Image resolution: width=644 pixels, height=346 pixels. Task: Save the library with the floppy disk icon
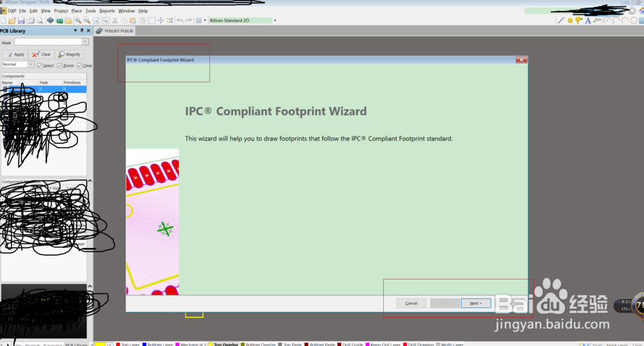pos(21,21)
